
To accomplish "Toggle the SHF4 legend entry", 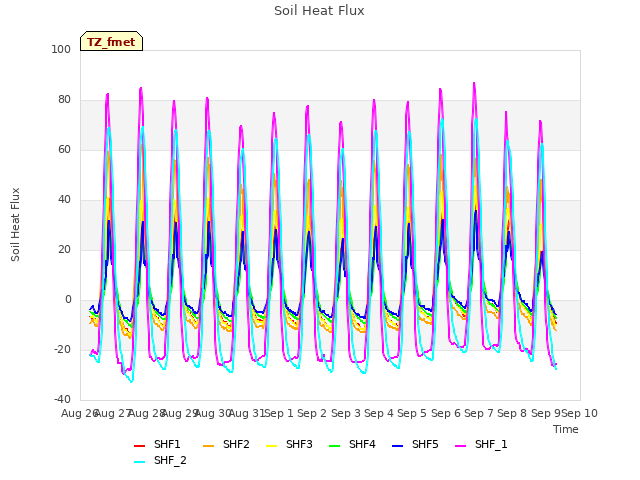I will [x=352, y=444].
